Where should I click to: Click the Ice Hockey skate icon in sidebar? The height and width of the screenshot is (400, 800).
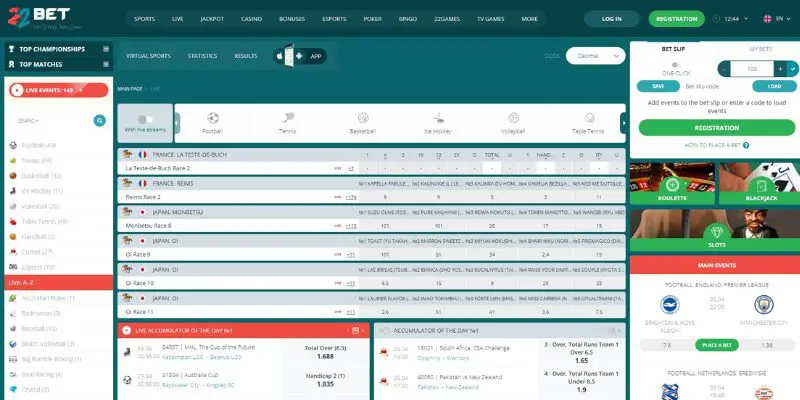[13, 191]
